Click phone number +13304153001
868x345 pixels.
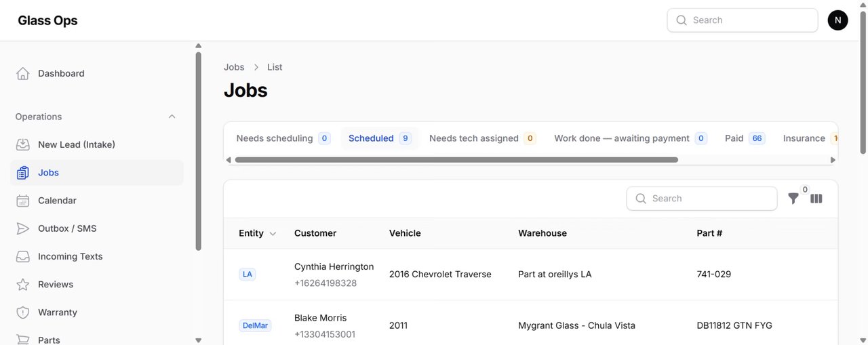pos(325,335)
